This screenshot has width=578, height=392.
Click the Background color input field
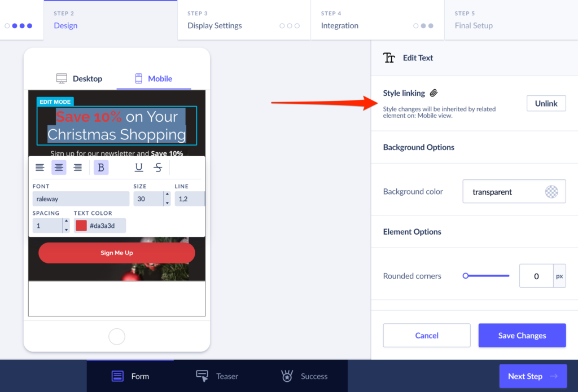(x=502, y=192)
